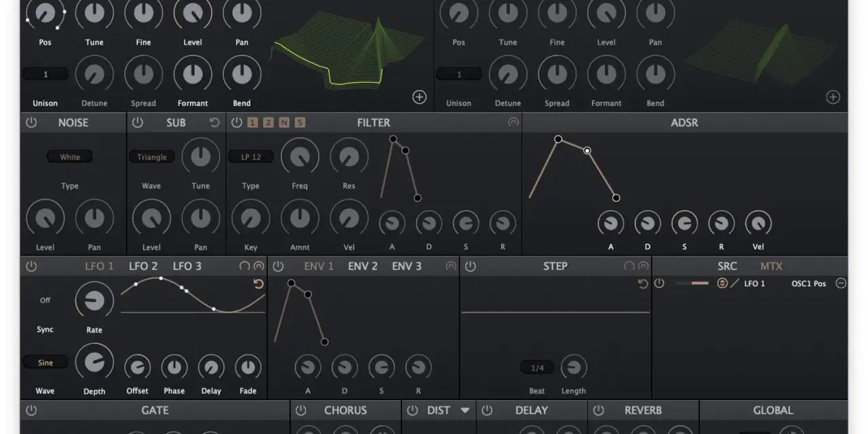Viewport: 868px width, 434px height.
Task: Select filter routing button S
Action: tap(300, 123)
